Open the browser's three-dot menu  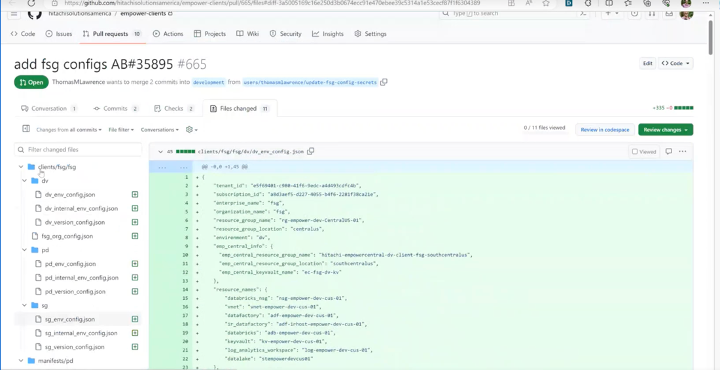[706, 3]
